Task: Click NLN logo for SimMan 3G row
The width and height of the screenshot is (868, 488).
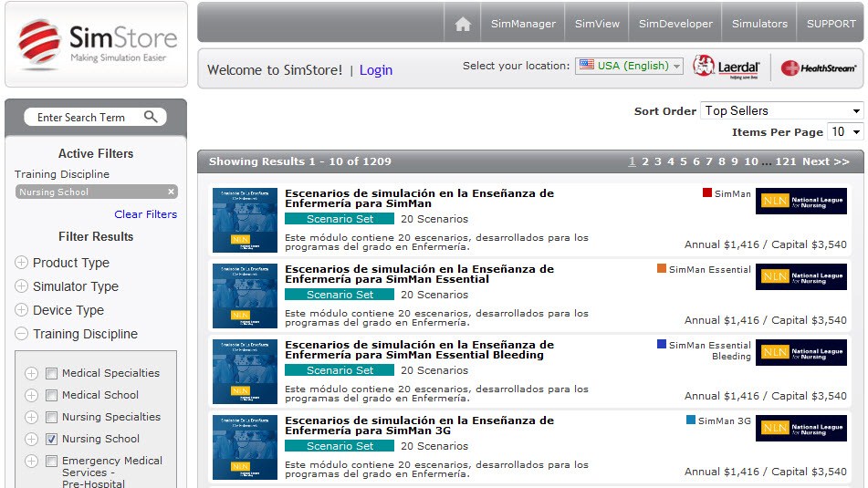Action: (801, 428)
